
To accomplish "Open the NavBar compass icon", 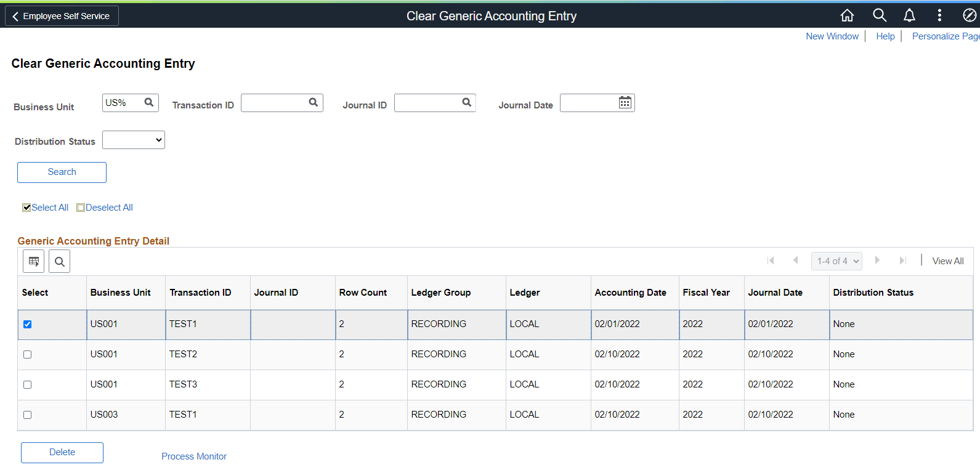I will pos(970,15).
